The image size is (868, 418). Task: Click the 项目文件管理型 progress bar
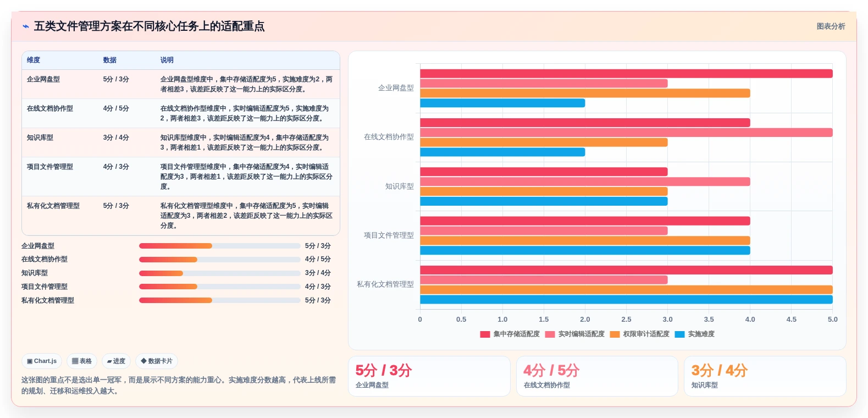click(220, 287)
